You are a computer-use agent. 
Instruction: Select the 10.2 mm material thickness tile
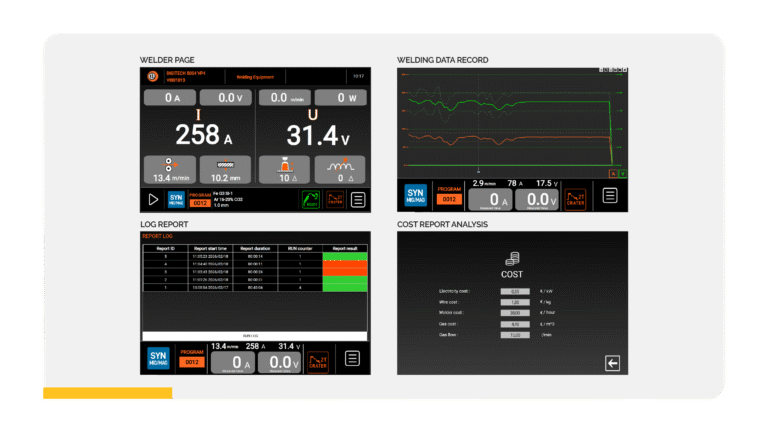tap(224, 167)
